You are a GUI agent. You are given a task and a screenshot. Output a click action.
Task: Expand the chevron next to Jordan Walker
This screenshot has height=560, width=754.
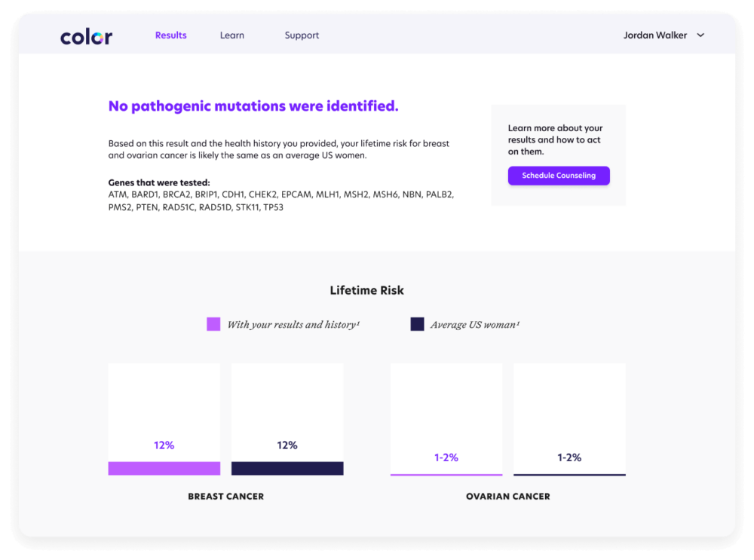click(x=700, y=35)
